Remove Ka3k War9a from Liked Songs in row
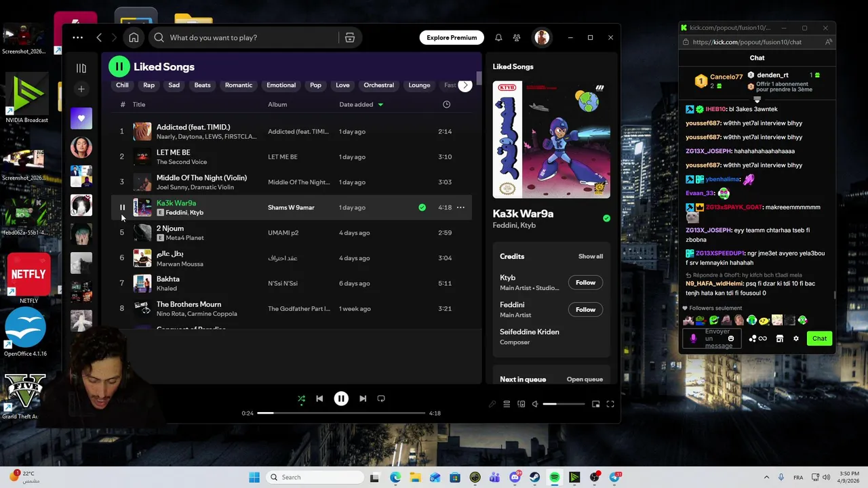 422,207
